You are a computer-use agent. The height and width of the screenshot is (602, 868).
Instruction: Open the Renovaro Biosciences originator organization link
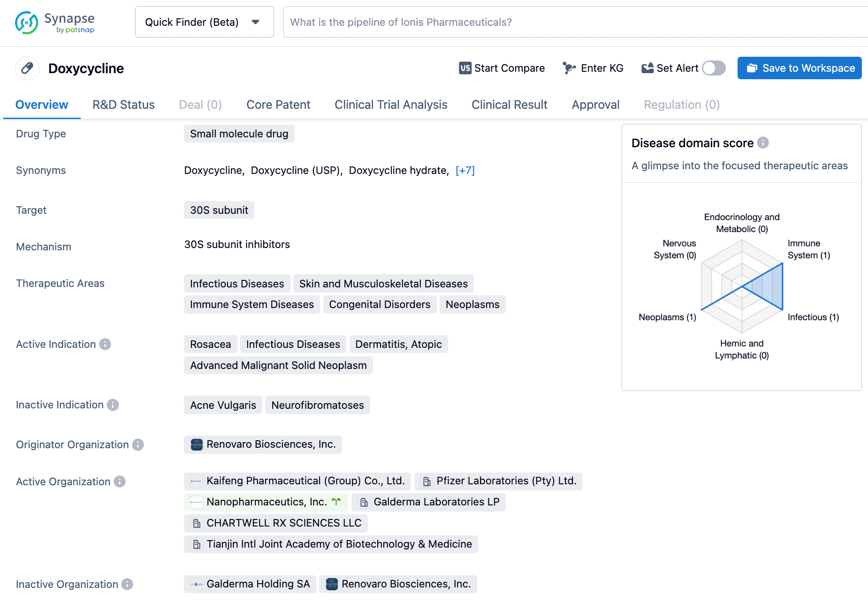[x=271, y=444]
